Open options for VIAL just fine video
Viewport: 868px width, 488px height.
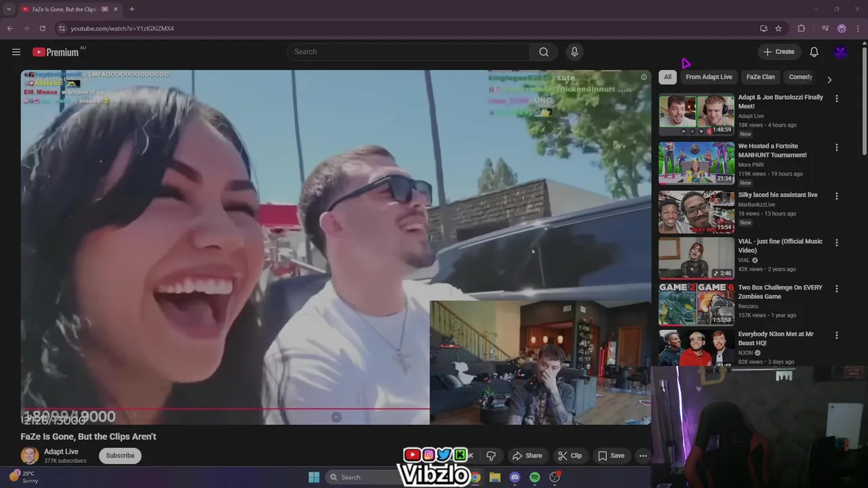pos(836,242)
